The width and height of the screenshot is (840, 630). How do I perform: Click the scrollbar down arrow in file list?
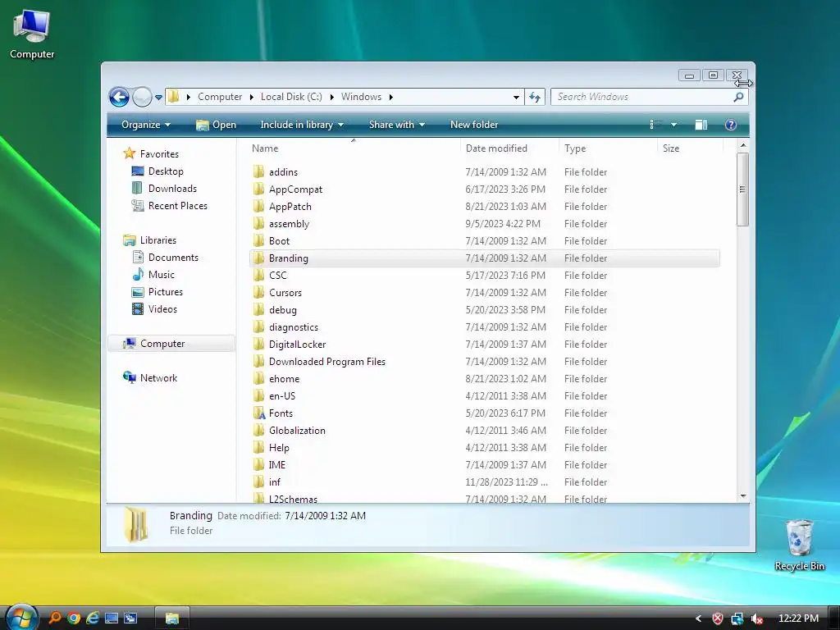(x=743, y=496)
